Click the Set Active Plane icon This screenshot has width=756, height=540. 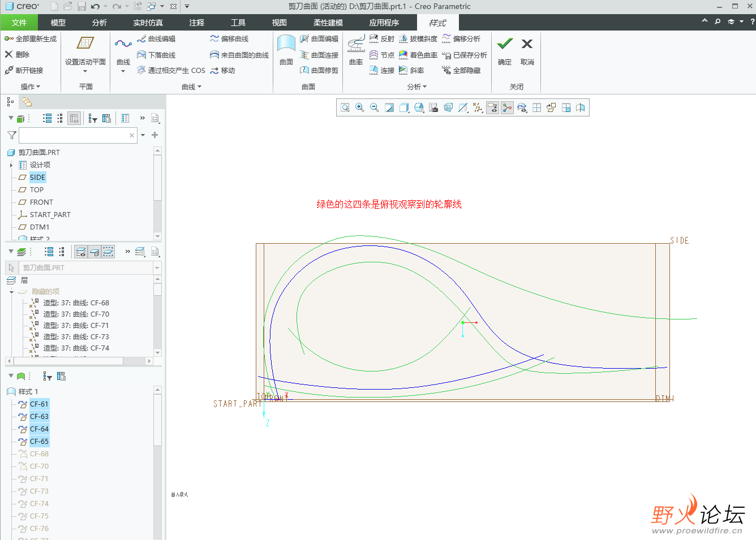[x=85, y=43]
